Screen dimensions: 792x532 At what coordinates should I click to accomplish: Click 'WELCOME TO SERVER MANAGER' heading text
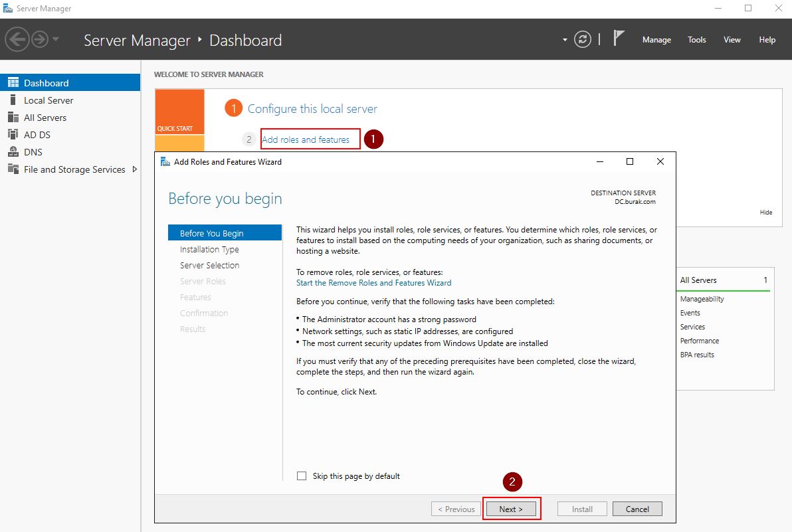click(x=209, y=74)
